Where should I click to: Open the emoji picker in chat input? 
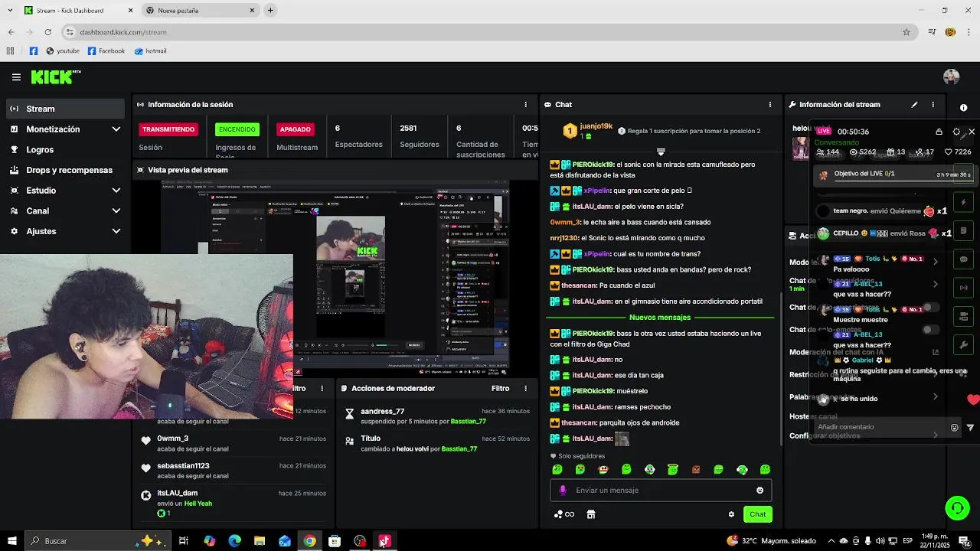coord(759,491)
